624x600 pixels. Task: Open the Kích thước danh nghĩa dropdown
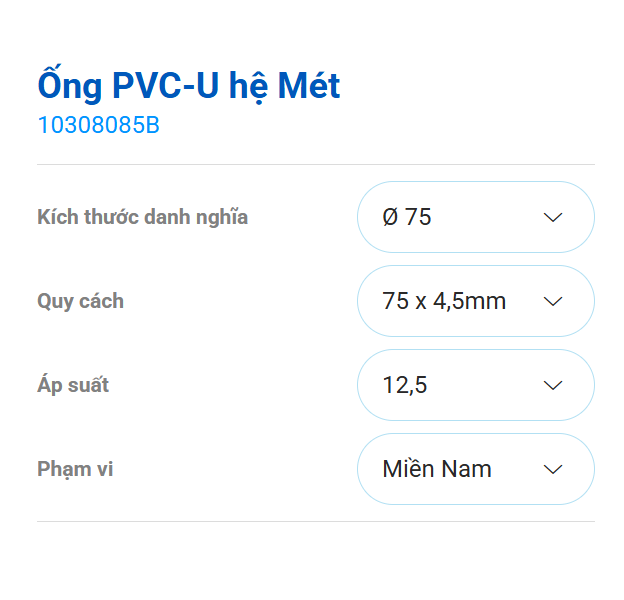(475, 217)
